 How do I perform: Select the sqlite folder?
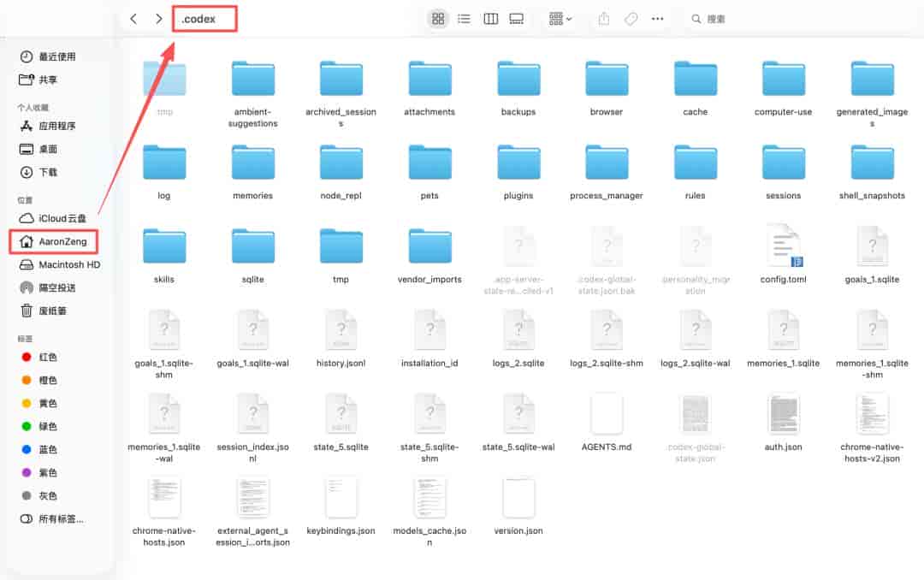tap(252, 255)
